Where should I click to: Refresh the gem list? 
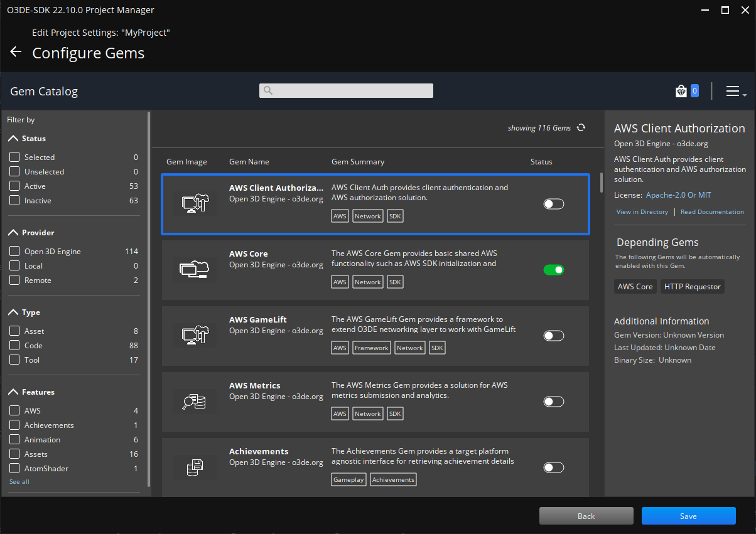581,127
